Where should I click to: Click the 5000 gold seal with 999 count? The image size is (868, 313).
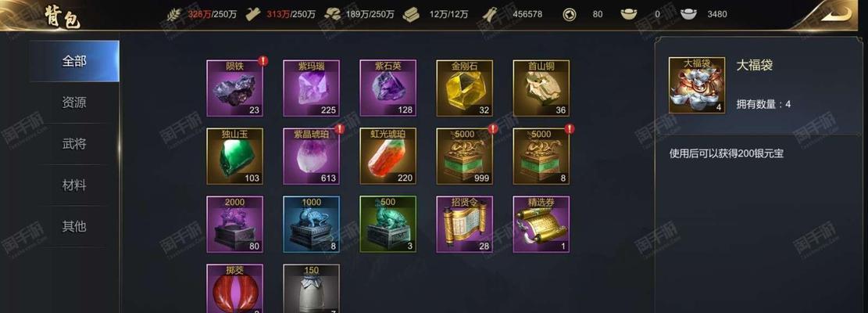(464, 156)
